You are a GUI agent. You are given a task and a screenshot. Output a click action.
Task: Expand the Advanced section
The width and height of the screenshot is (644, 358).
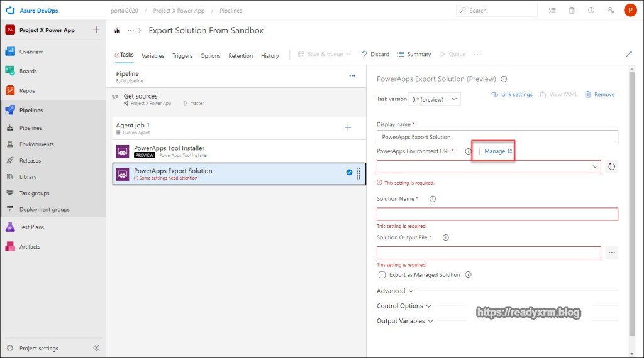click(x=395, y=291)
